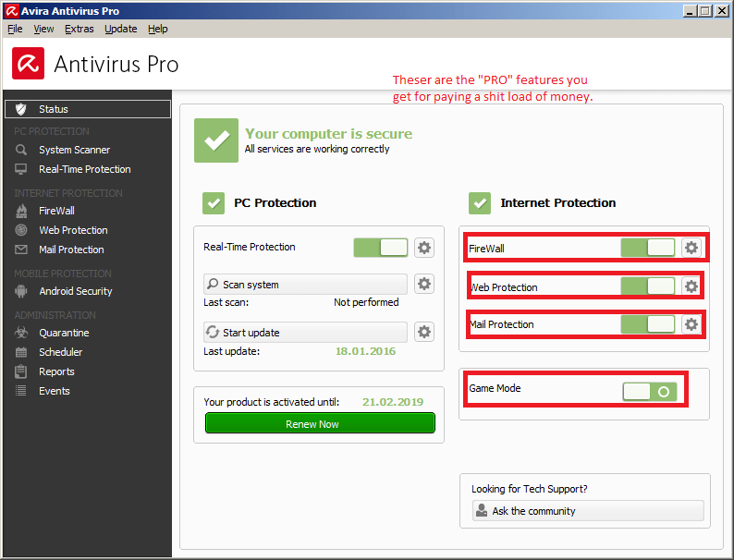The image size is (734, 560).
Task: Click the large green secure checkmark icon
Action: tap(216, 140)
